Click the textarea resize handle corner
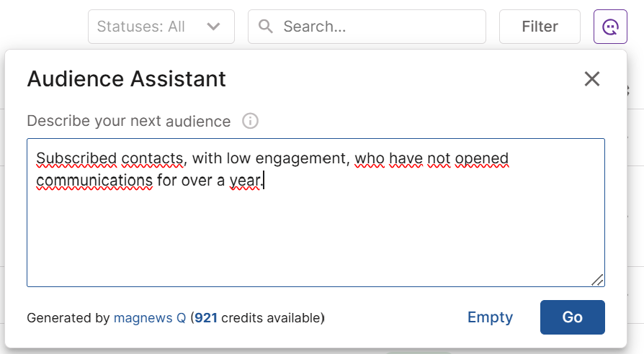Screen dimensions: 644x354 [597, 280]
